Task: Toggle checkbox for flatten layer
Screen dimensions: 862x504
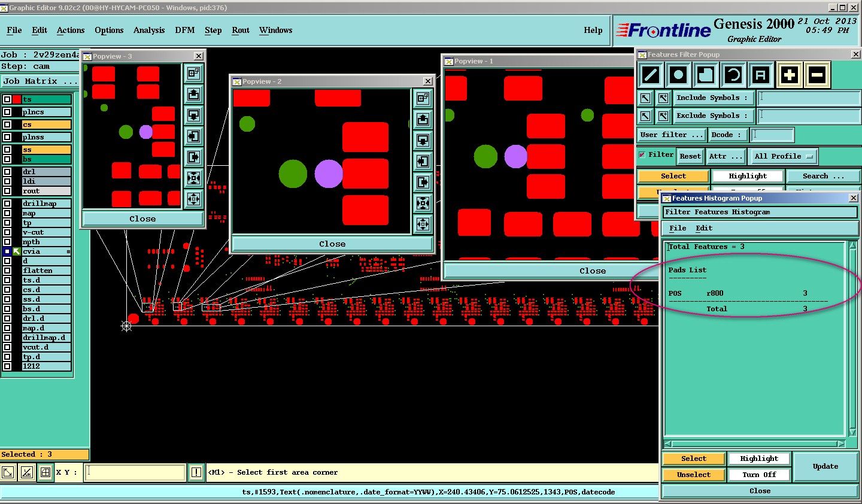Action: tap(7, 271)
